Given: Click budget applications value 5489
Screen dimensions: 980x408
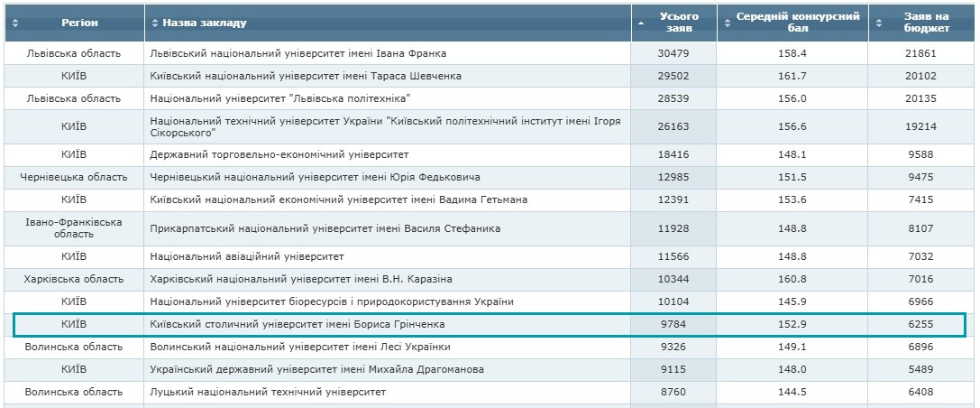Looking at the screenshot, I should coord(920,369).
